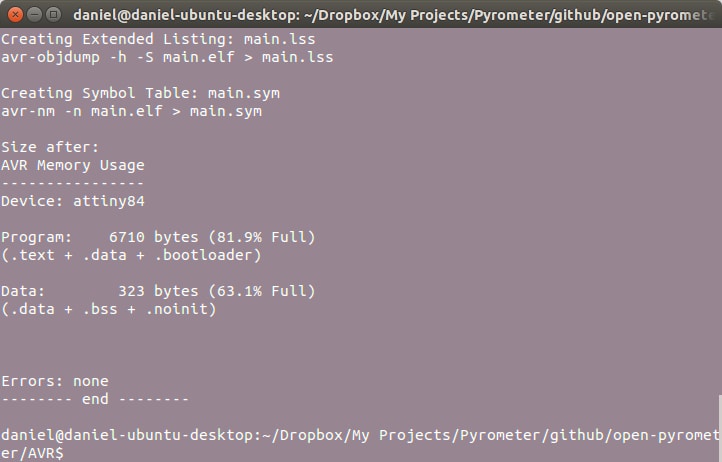Image resolution: width=722 pixels, height=462 pixels.
Task: Maximize the terminal window
Action: pyautogui.click(x=53, y=14)
